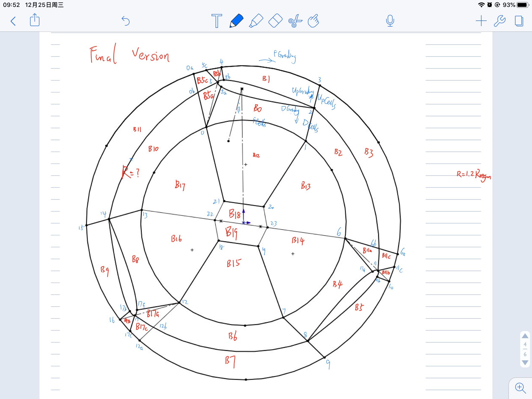Select the Text tool
This screenshot has height=399, width=532.
click(216, 21)
